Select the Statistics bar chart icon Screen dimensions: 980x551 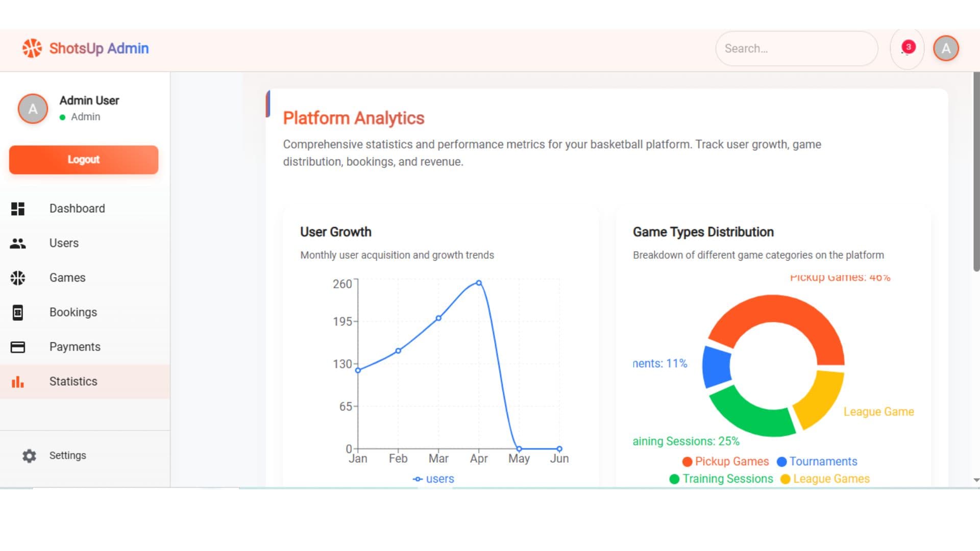pos(18,382)
